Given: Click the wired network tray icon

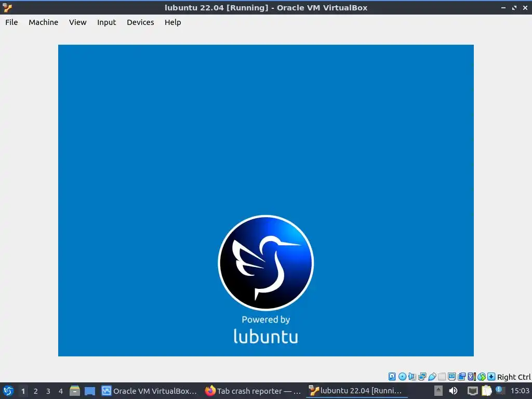Looking at the screenshot, I should pos(472,391).
